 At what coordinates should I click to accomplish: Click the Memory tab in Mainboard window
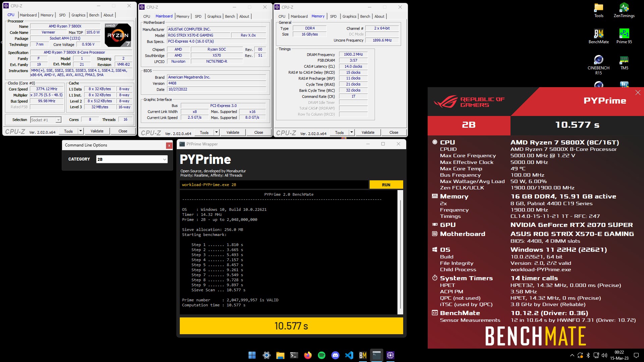[x=183, y=16]
